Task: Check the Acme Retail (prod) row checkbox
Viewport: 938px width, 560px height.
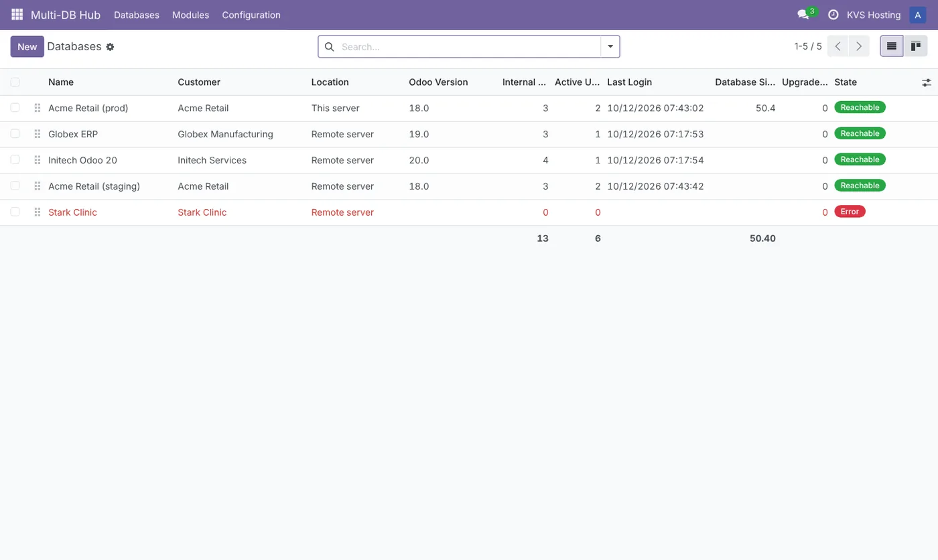Action: pos(15,108)
